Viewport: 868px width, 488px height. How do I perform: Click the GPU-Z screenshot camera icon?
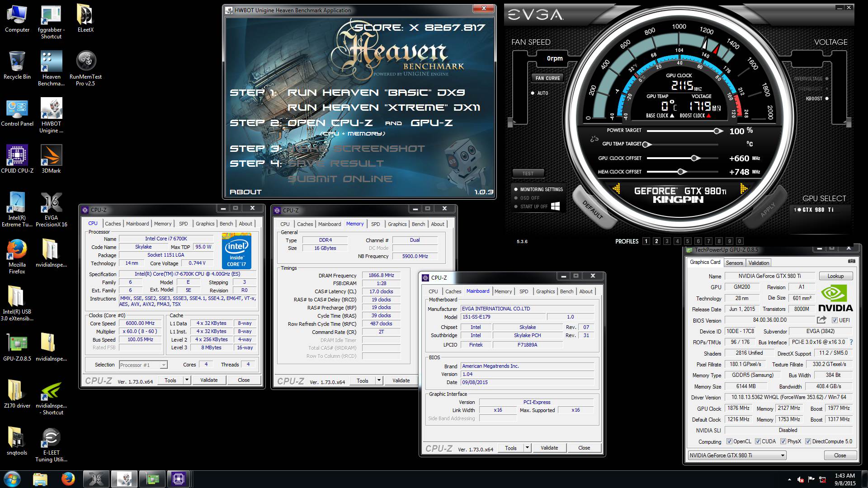coord(851,261)
